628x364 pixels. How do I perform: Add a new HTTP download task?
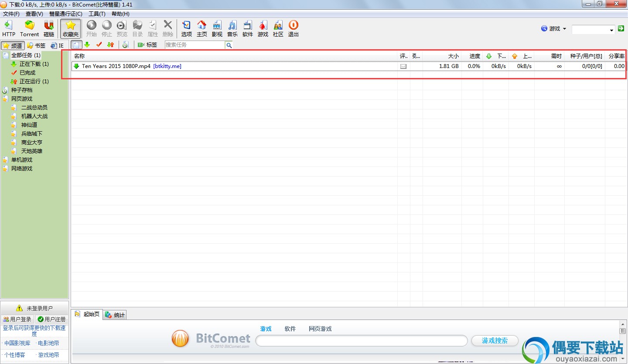pos(9,28)
